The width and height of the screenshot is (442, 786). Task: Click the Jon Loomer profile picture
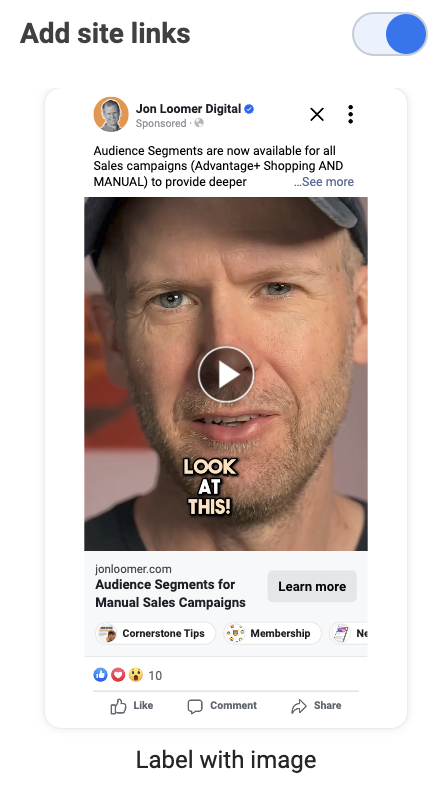click(x=111, y=114)
